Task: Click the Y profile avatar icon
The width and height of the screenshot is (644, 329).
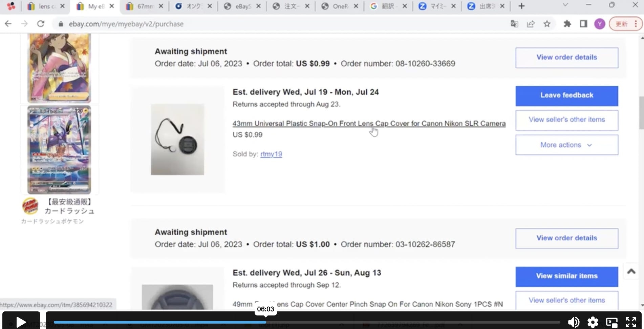Action: (x=599, y=24)
